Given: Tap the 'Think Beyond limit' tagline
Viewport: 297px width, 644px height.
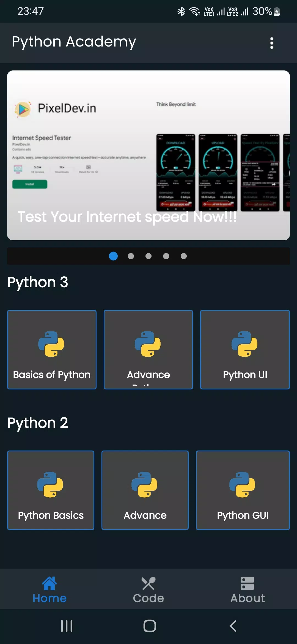Looking at the screenshot, I should pyautogui.click(x=176, y=104).
